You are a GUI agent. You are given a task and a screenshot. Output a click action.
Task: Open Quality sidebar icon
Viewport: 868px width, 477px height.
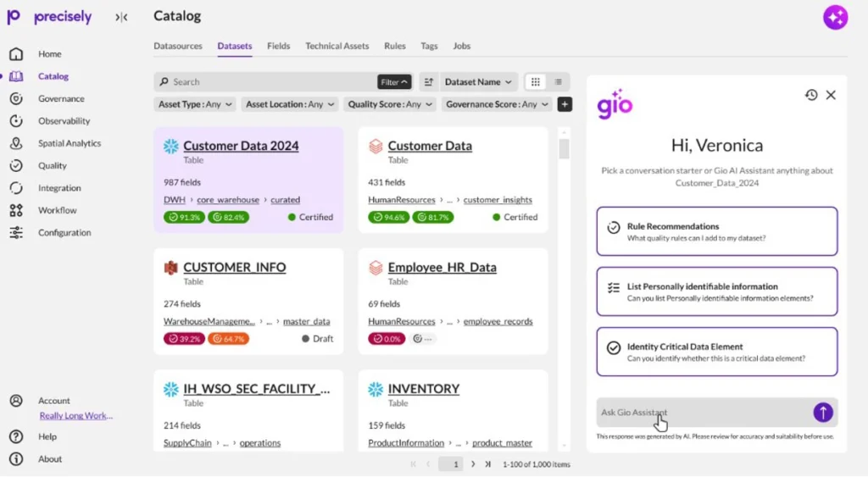16,165
